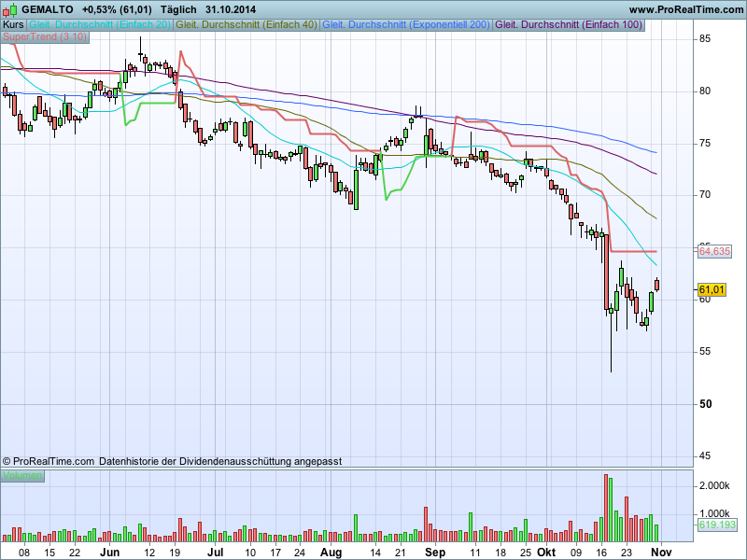747x560 pixels.
Task: Click the Aug marker on time axis
Action: click(x=331, y=553)
